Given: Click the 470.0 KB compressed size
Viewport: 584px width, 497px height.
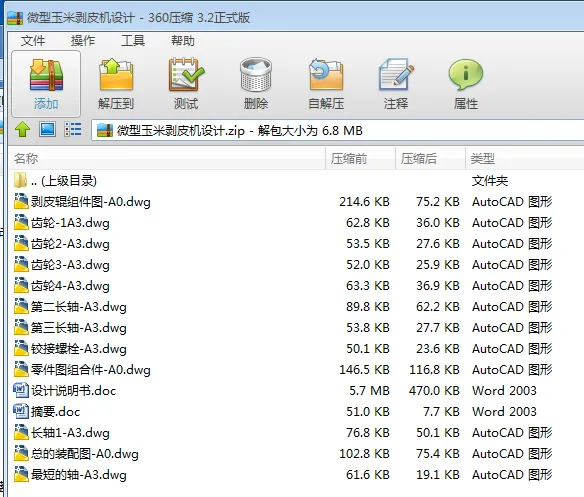Looking at the screenshot, I should 434,390.
